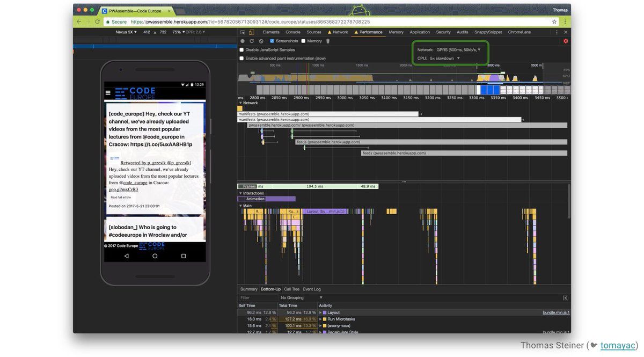Click the clear recording icon
Viewport: 644px width, 357px height.
(x=261, y=41)
